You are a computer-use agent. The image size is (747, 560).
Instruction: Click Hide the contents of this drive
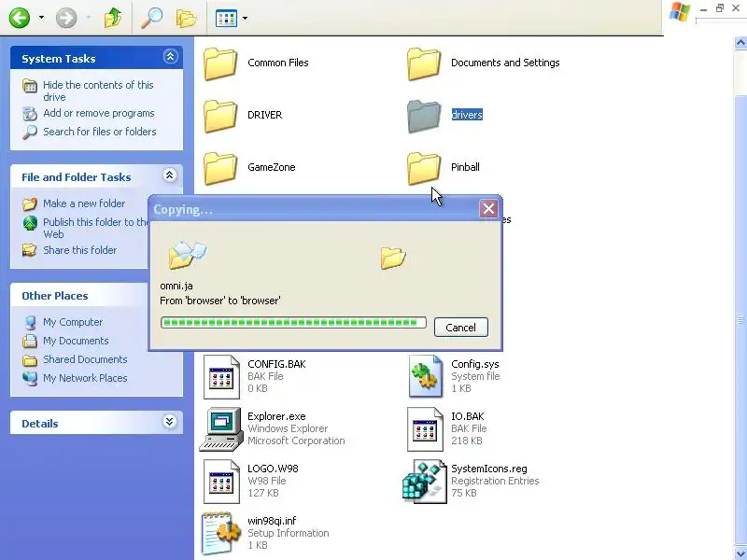point(98,91)
